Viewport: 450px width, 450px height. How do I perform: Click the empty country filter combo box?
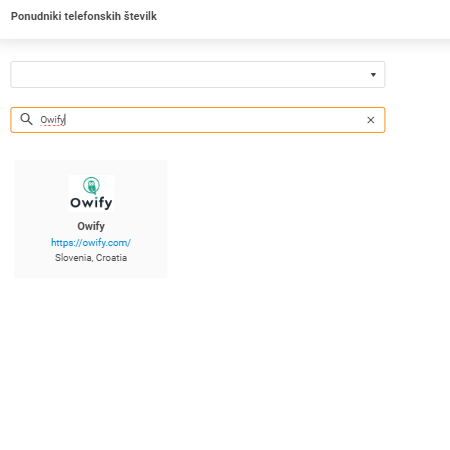pyautogui.click(x=198, y=74)
